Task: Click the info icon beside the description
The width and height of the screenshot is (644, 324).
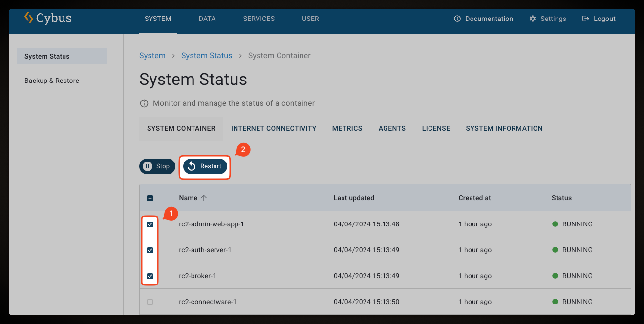Action: click(144, 103)
